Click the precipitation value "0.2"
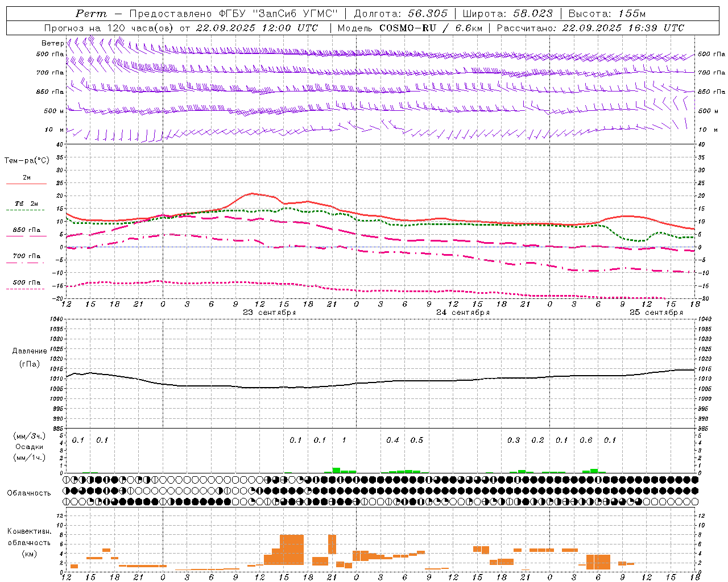The image size is (728, 582). coord(537,440)
